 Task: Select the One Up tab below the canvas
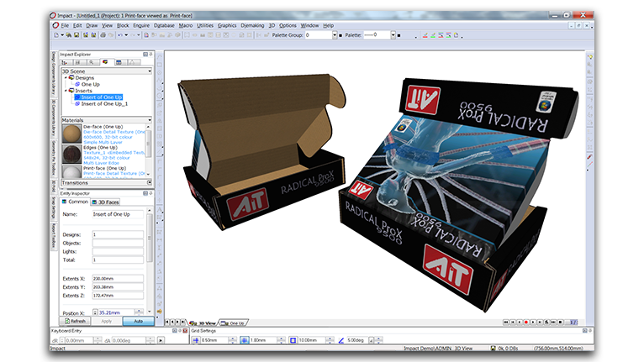click(234, 323)
